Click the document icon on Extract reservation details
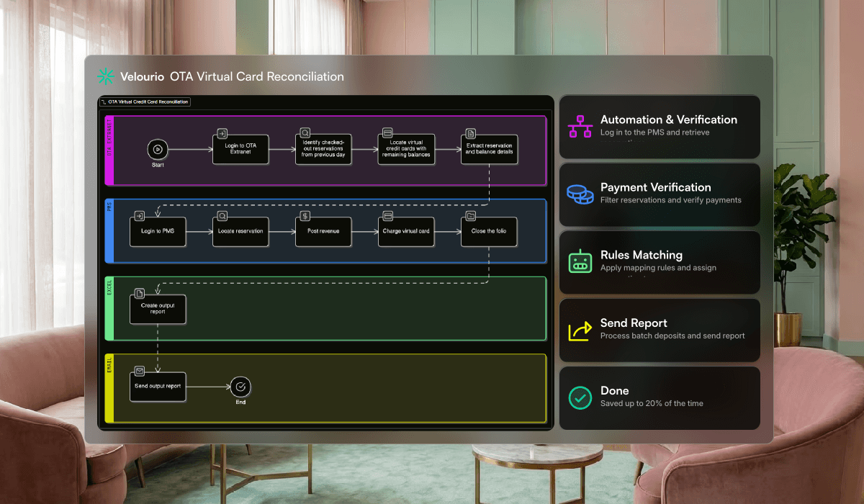 click(470, 133)
